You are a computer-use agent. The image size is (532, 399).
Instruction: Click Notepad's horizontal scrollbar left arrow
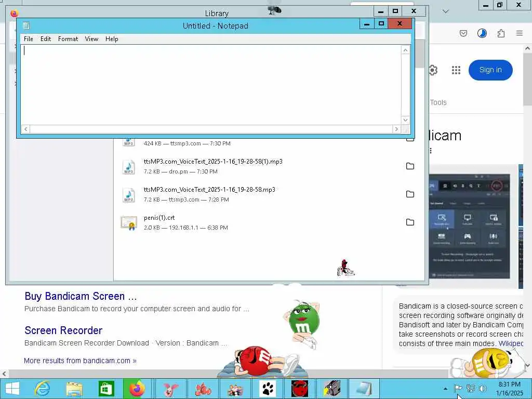click(x=26, y=129)
